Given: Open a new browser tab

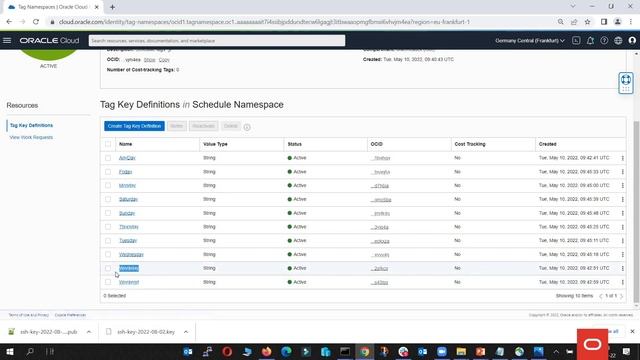Looking at the screenshot, I should (112, 7).
